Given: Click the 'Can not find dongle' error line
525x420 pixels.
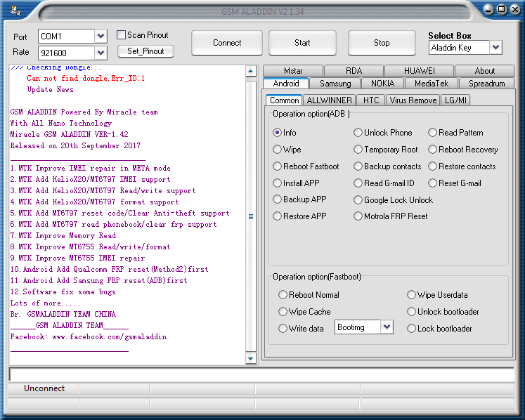Looking at the screenshot, I should (86, 78).
